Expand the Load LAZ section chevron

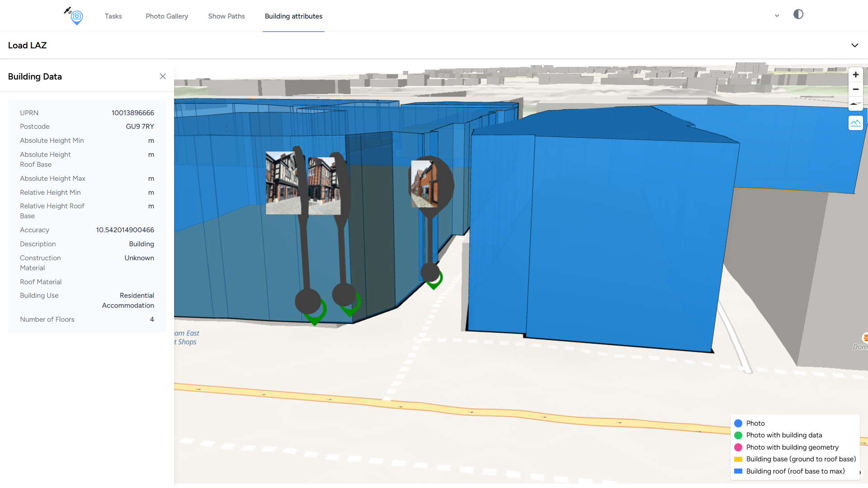[854, 45]
